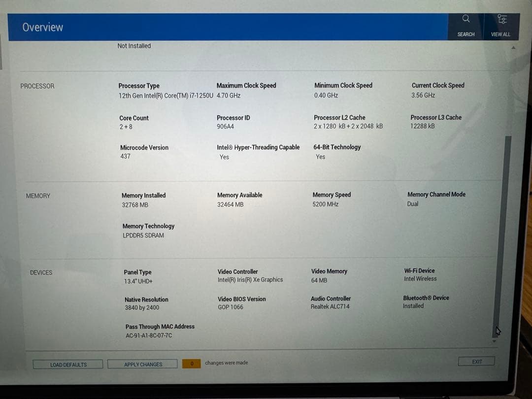Exit the BIOS setup
Image resolution: width=532 pixels, height=399 pixels.
tap(476, 361)
